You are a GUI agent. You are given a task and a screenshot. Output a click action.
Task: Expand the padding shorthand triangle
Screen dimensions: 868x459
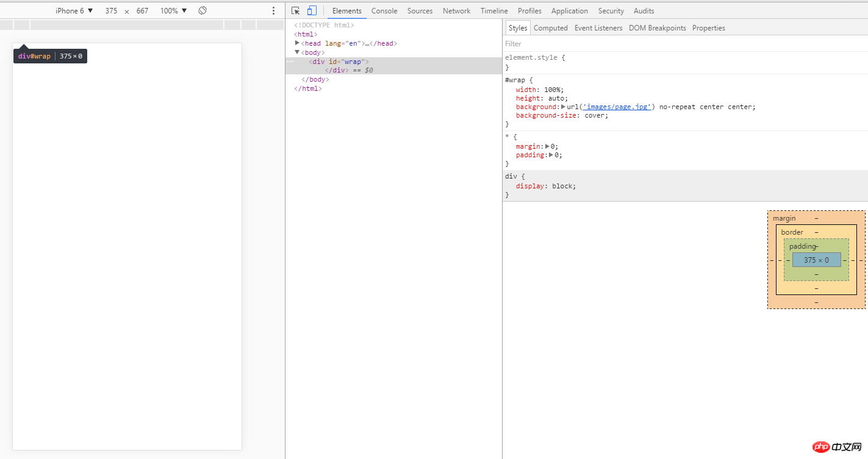[x=551, y=155]
